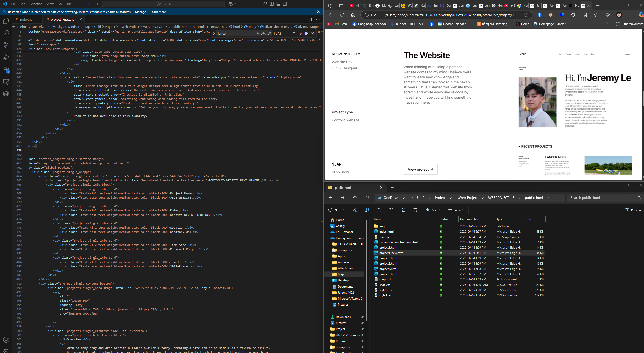
Task: Click the Delete icon in File Explorer toolbar
Action: click(415, 210)
